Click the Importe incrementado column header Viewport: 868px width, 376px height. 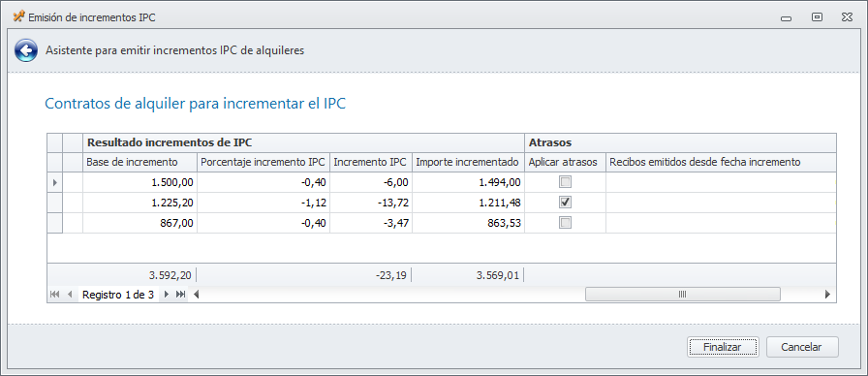coord(468,162)
